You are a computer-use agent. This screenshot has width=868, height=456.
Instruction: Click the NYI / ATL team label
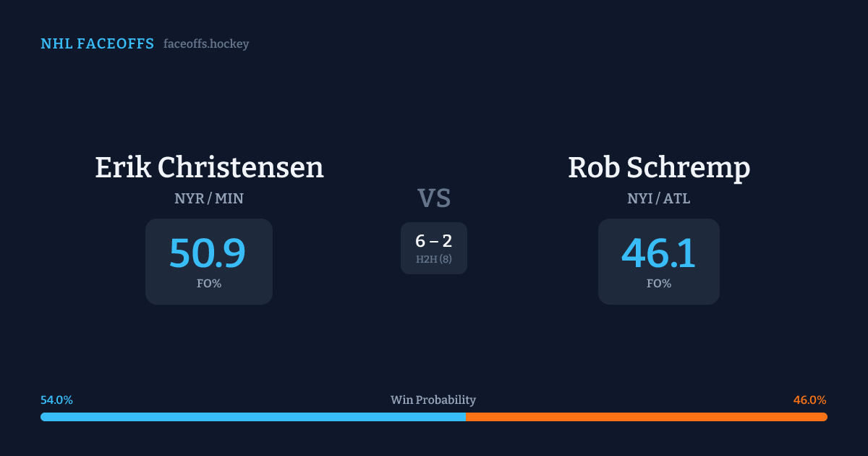pyautogui.click(x=658, y=198)
